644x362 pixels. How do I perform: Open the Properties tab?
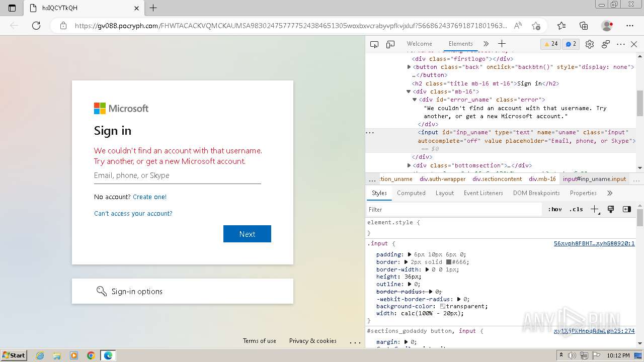(583, 193)
